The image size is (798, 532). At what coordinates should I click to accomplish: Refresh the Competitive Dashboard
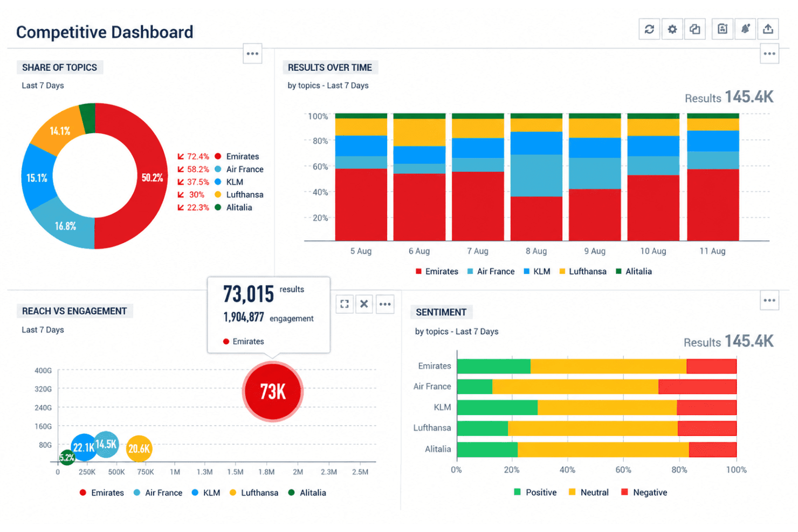(x=649, y=29)
